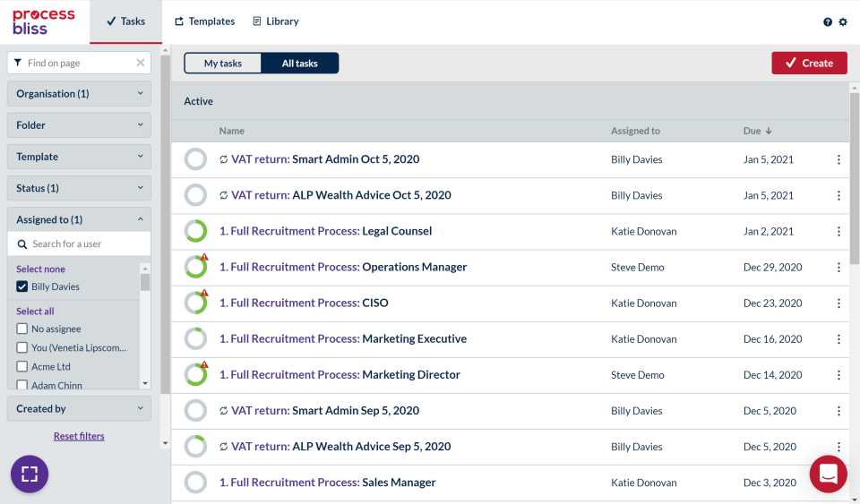
Task: Expand the Created by filter
Action: coord(79,409)
